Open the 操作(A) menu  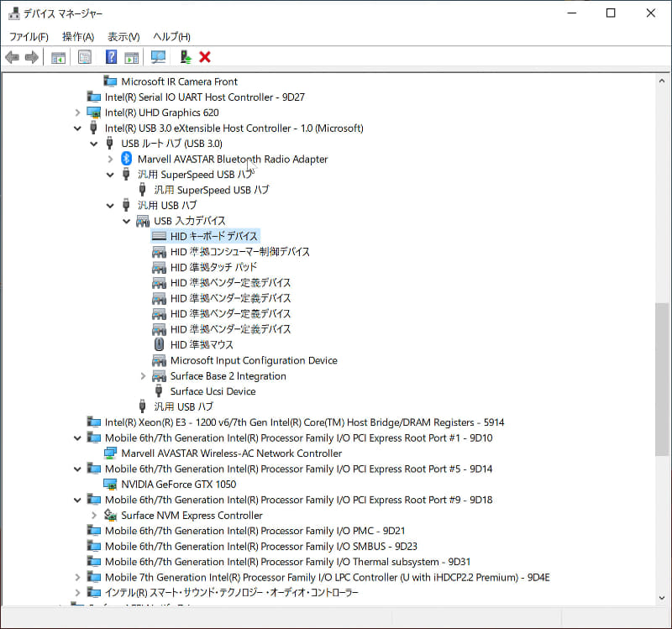(78, 36)
